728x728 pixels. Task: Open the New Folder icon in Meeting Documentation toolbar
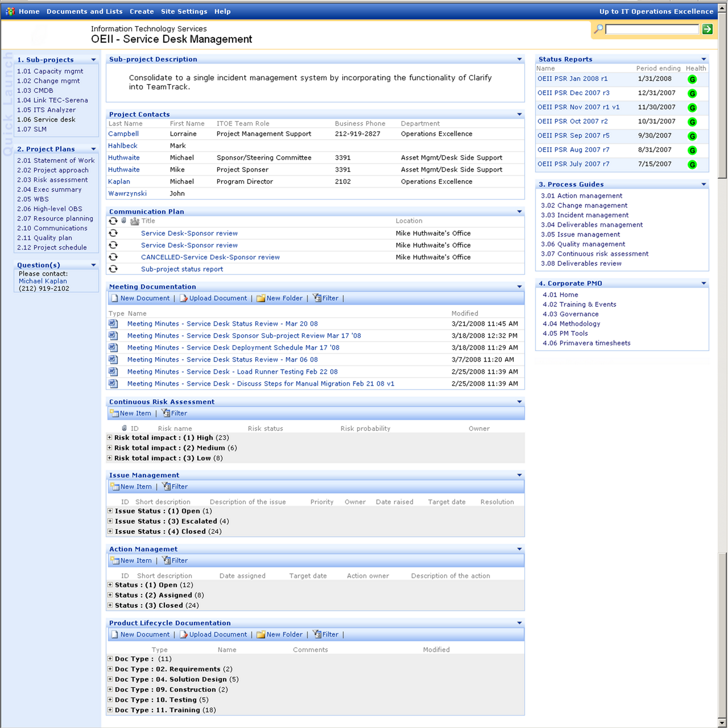coord(260,298)
